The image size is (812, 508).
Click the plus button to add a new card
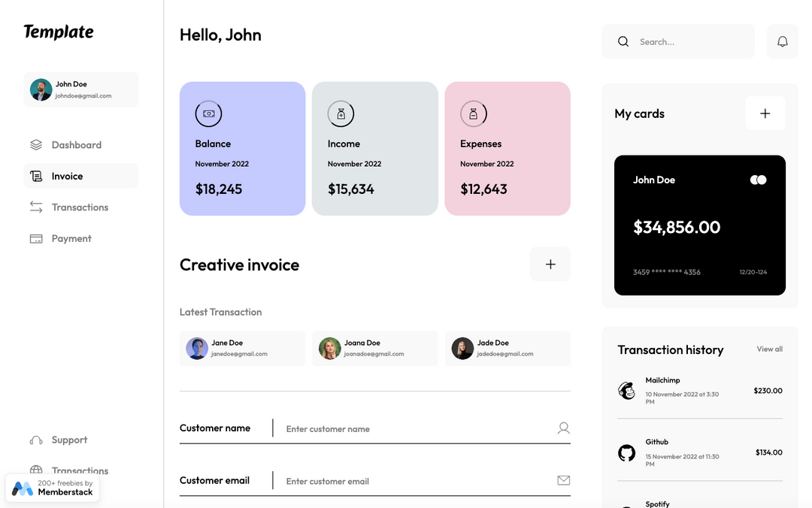[x=765, y=113]
